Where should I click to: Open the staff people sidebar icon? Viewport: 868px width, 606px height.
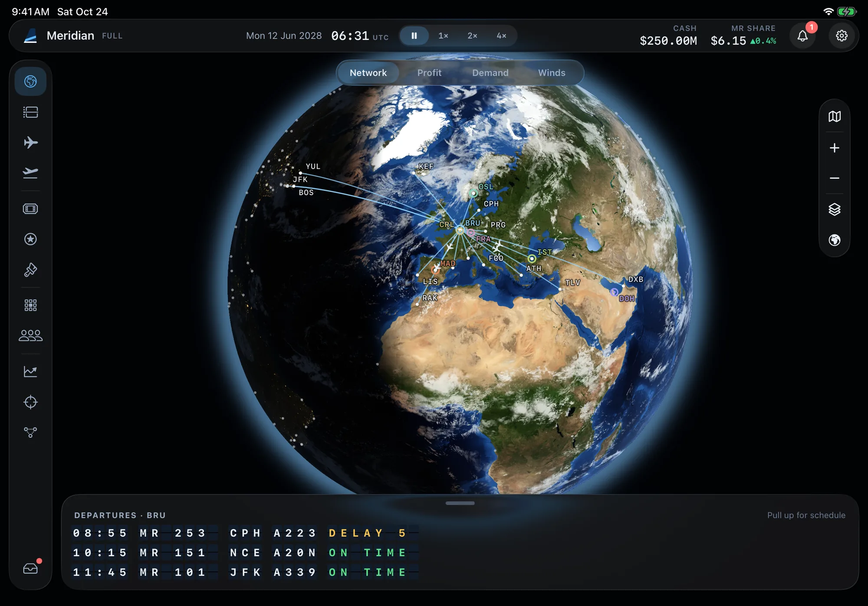pyautogui.click(x=30, y=335)
